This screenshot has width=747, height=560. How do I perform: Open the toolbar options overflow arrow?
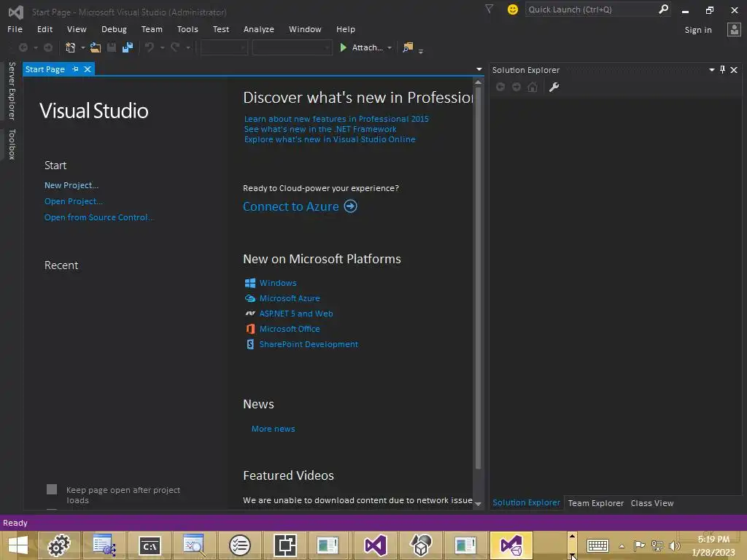click(421, 51)
